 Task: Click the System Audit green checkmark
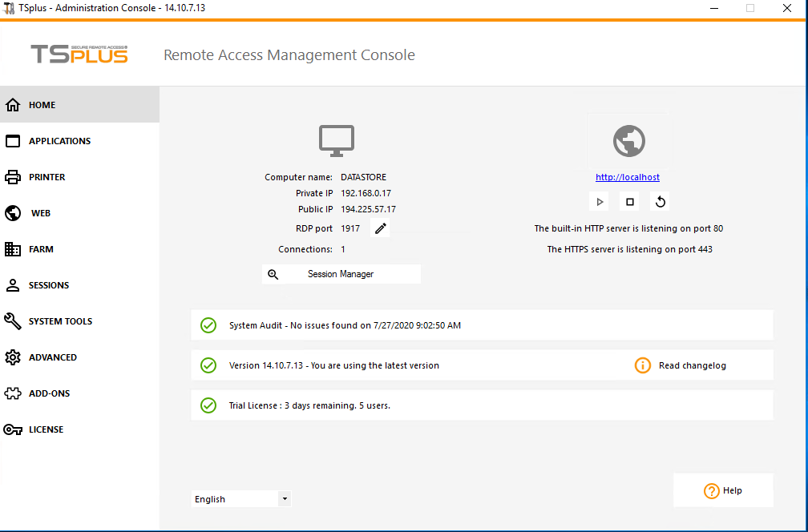pos(208,325)
